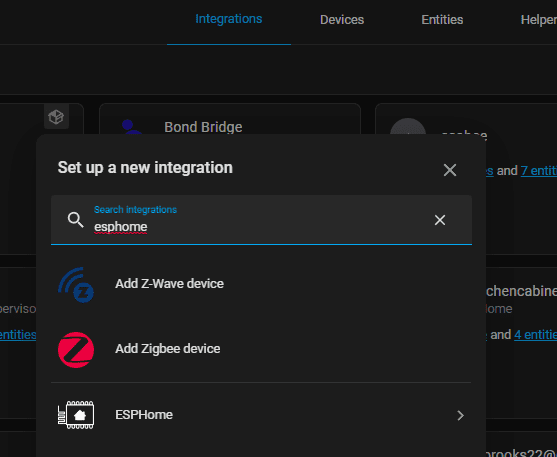The height and width of the screenshot is (457, 557).
Task: Open the 4 entities link
Action: click(x=535, y=334)
